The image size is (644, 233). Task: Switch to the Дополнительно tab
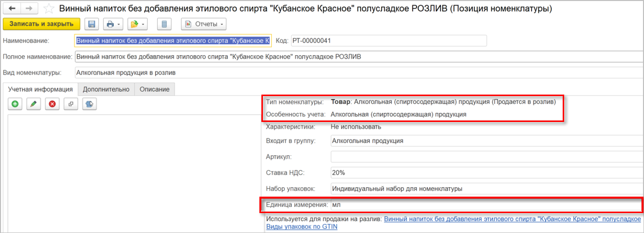point(106,89)
